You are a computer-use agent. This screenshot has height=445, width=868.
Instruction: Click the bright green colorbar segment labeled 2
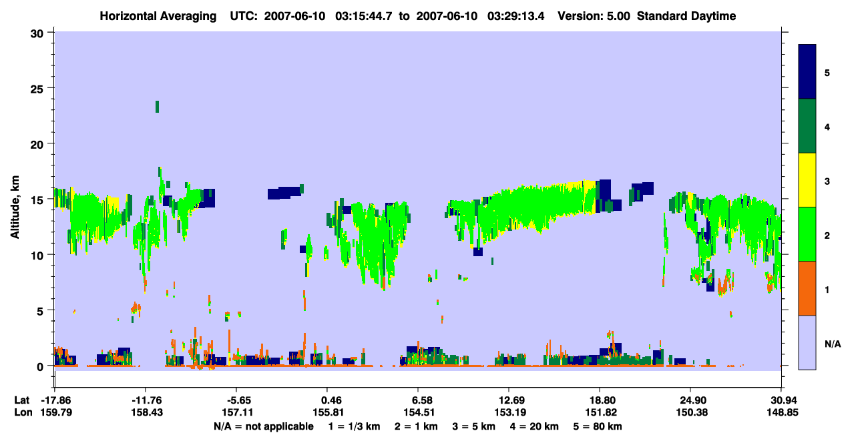(x=807, y=234)
